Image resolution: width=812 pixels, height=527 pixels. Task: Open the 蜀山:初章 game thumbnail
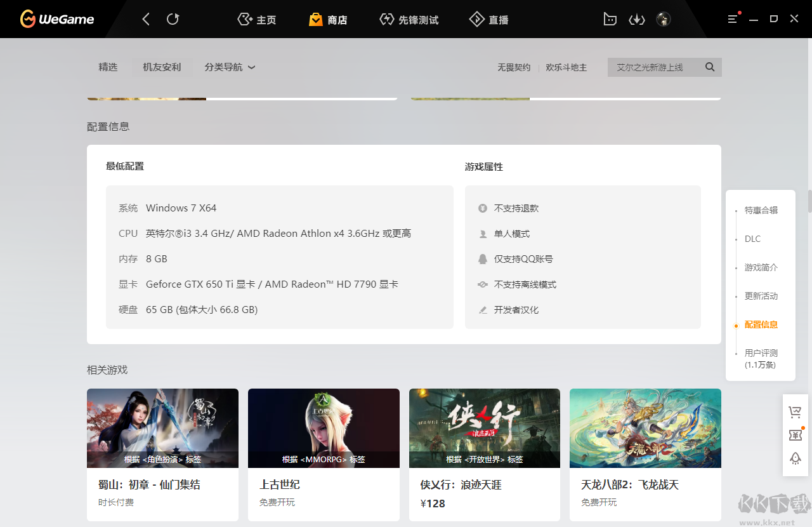click(162, 428)
